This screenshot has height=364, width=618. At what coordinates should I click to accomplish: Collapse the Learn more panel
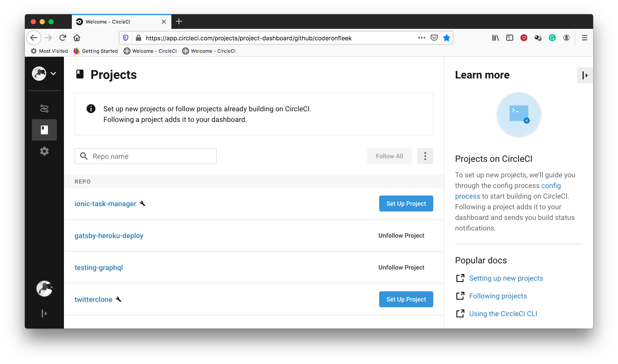(x=585, y=75)
